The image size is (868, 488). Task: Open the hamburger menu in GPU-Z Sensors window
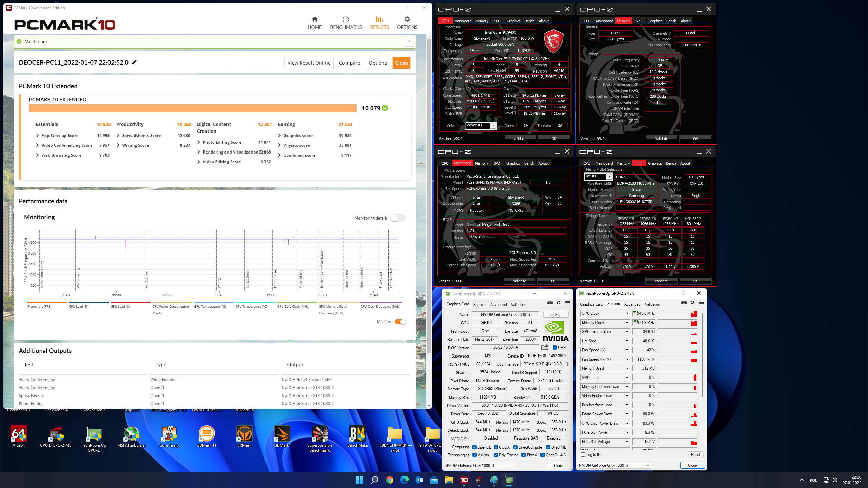click(701, 302)
